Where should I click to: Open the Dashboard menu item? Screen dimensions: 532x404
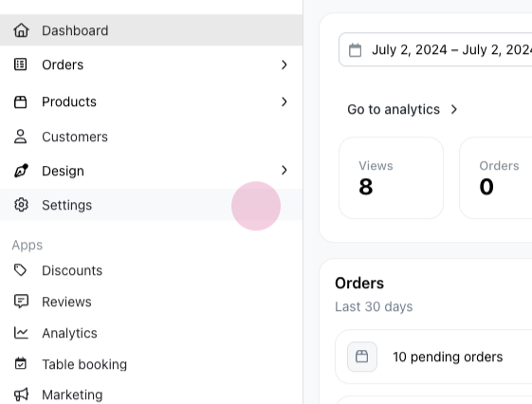click(x=152, y=30)
